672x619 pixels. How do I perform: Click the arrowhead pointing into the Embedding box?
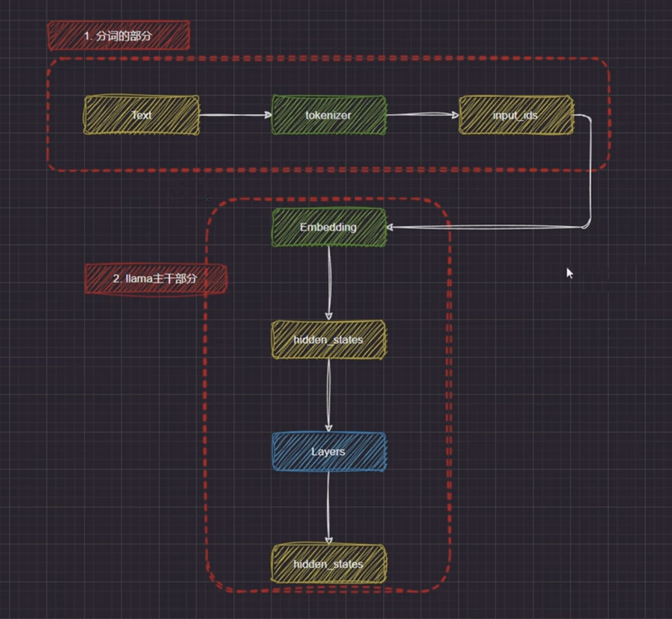pyautogui.click(x=390, y=227)
